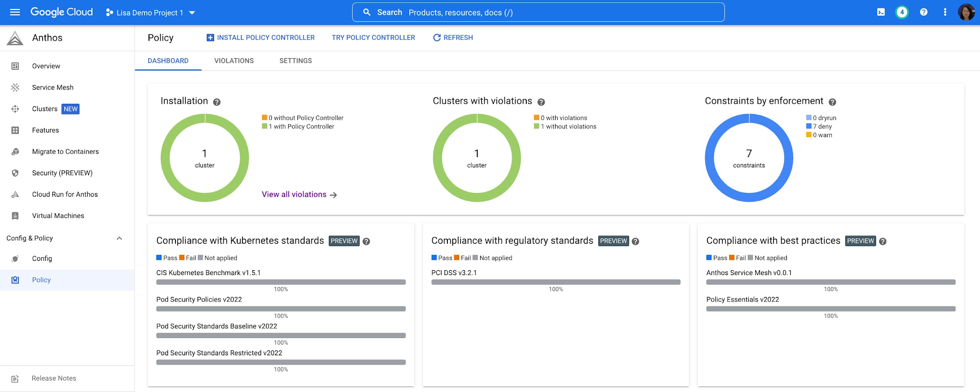
Task: Open the help question mark menu
Action: pos(924,12)
